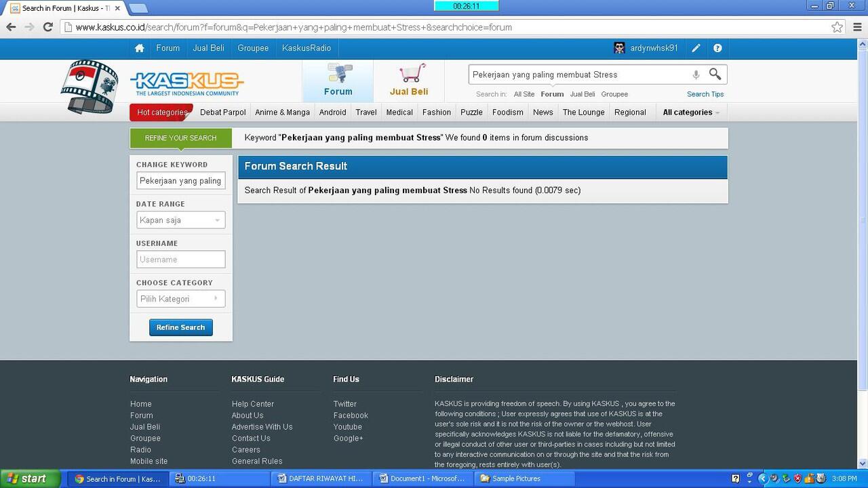
Task: Open Advertise With Us footer link
Action: (262, 427)
